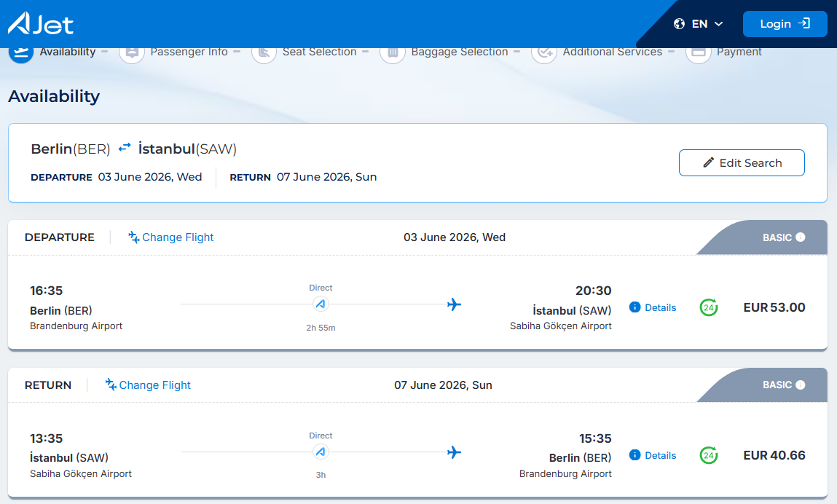Screen dimensions: 837x504
Task: Click Change Flight for the departure
Action: [170, 237]
